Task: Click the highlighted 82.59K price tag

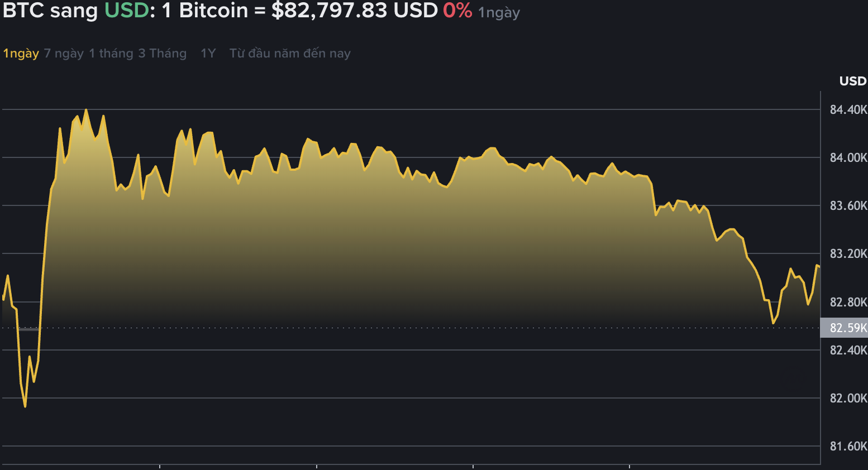Action: tap(845, 328)
